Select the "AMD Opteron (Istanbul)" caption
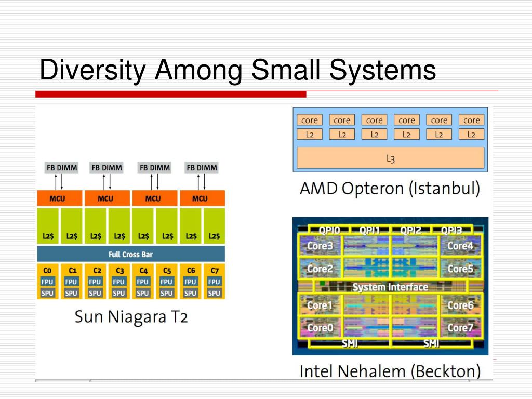Image resolution: width=532 pixels, height=399 pixels. [390, 189]
